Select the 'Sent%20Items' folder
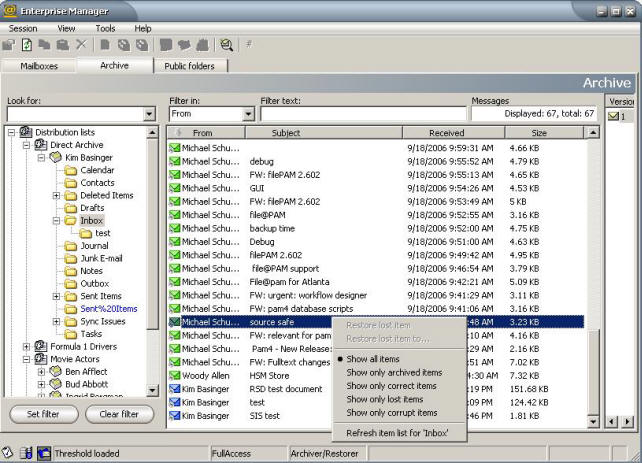The width and height of the screenshot is (642, 463). [x=109, y=309]
